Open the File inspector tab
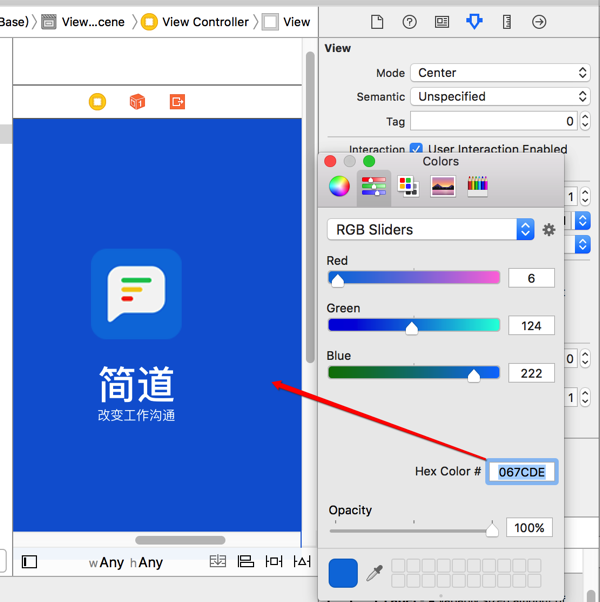Image resolution: width=600 pixels, height=602 pixels. [377, 22]
